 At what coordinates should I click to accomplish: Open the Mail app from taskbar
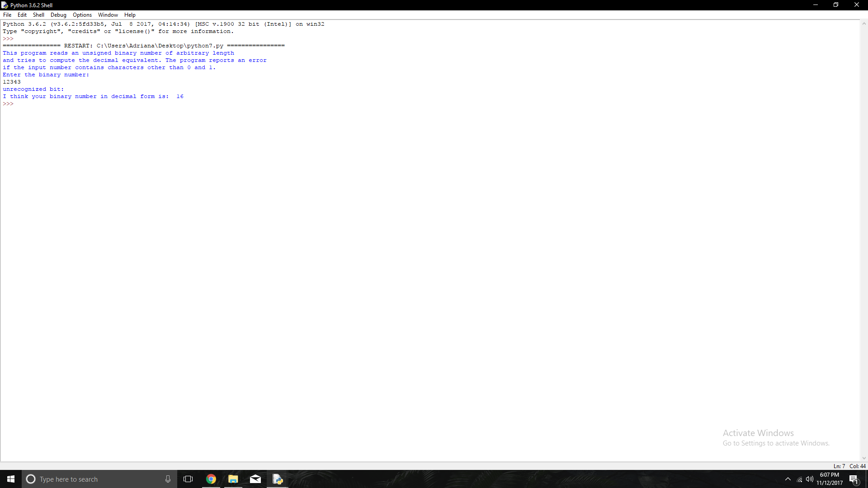[255, 479]
